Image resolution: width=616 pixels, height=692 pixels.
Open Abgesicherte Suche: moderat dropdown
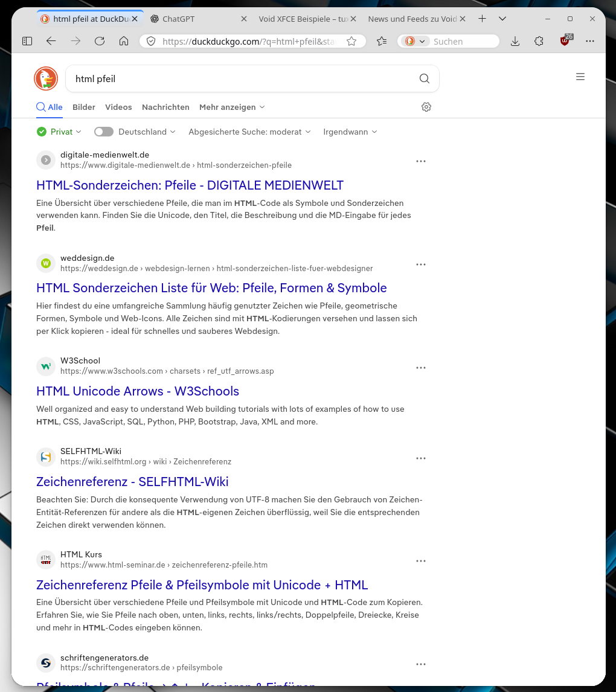[250, 132]
